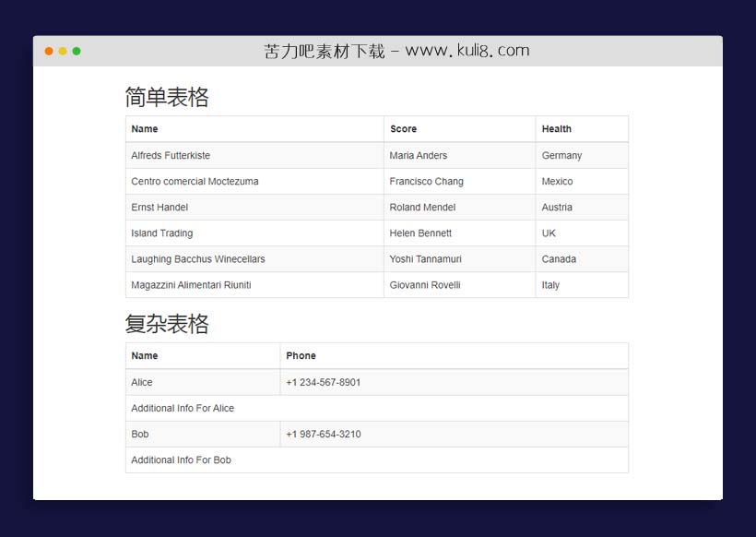Screen dimensions: 756x537
Task: Click the green zoom dot icon
Action: click(77, 53)
